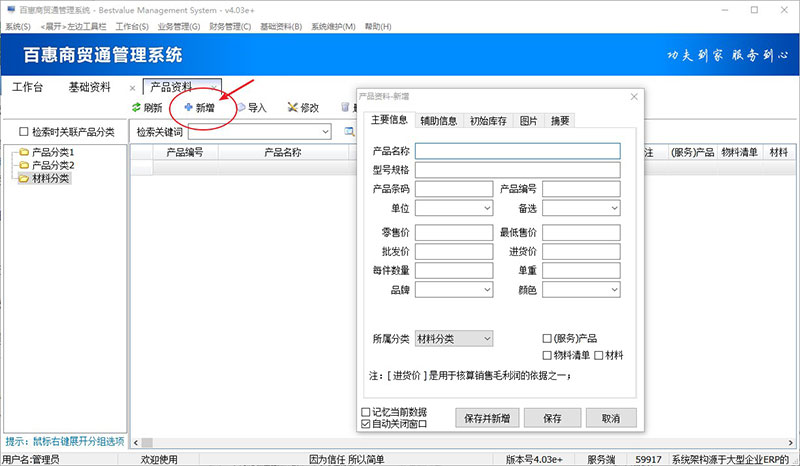Click the 产品编号 column header in the grid
Screen dimensions: 800x466
[185, 152]
